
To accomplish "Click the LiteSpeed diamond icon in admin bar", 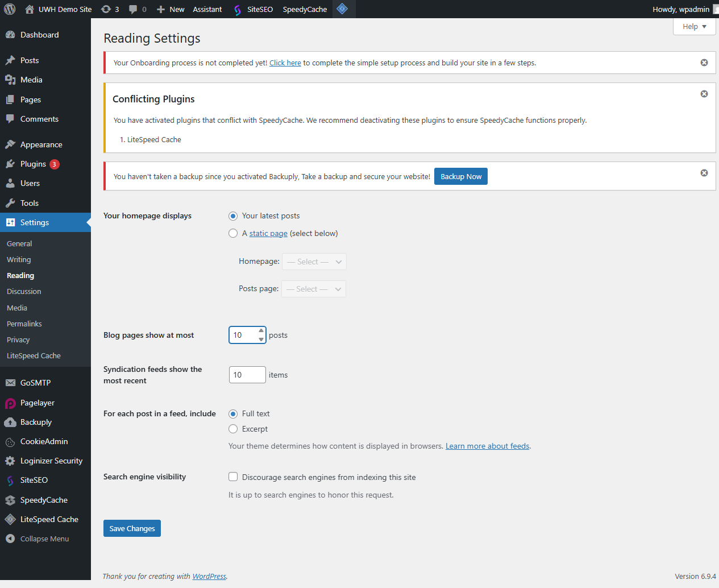I will [342, 9].
